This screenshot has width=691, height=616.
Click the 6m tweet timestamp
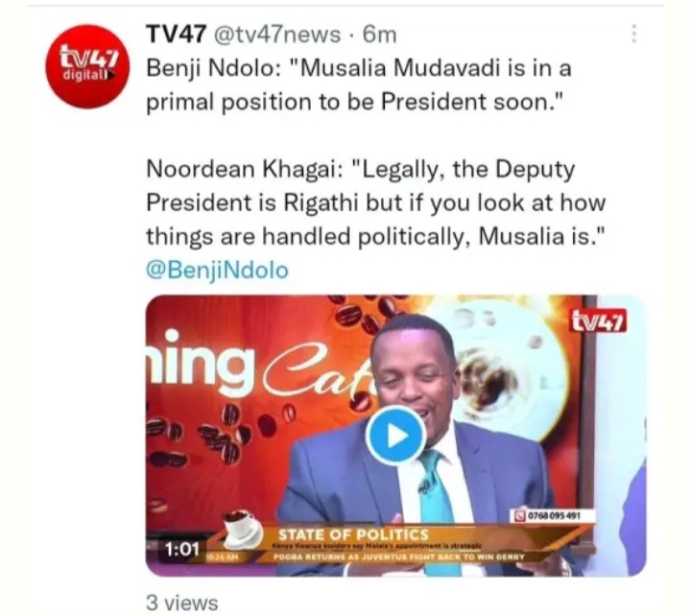click(x=379, y=35)
